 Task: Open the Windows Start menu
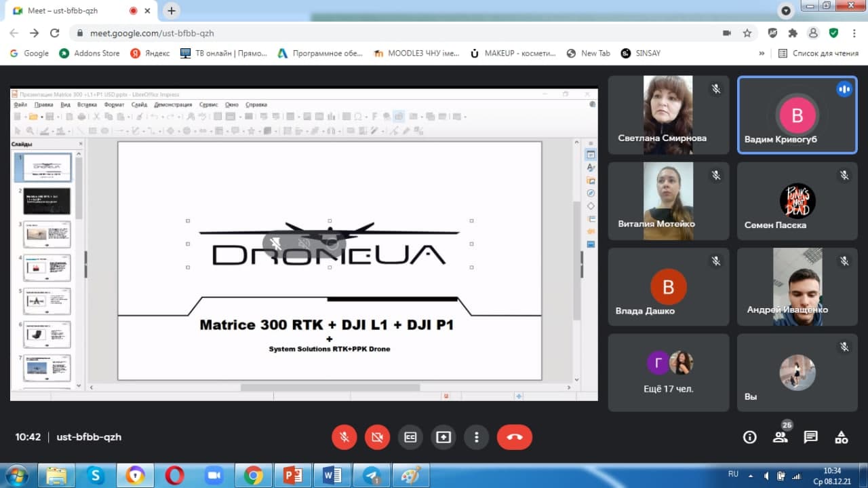click(x=16, y=475)
